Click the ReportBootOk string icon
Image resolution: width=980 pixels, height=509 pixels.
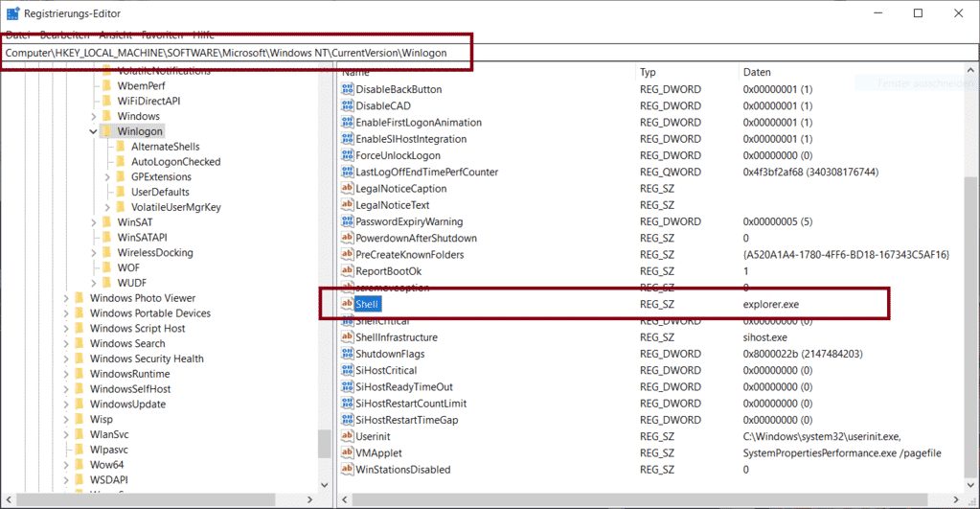tap(347, 270)
